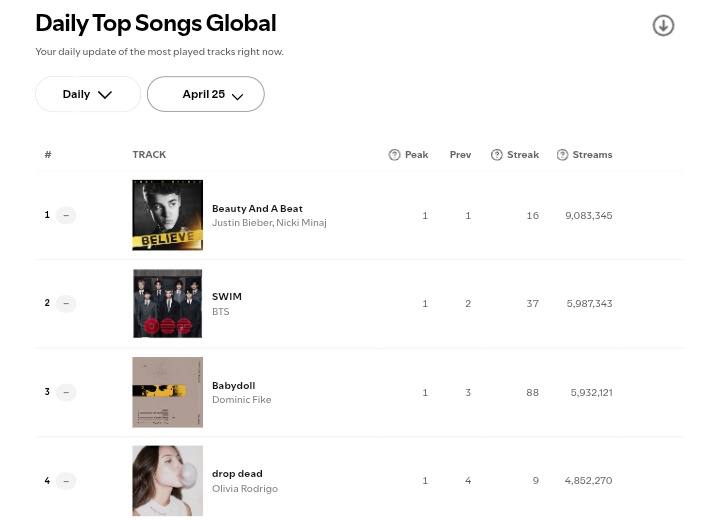Open the Daily frequency dropdown

(x=88, y=94)
